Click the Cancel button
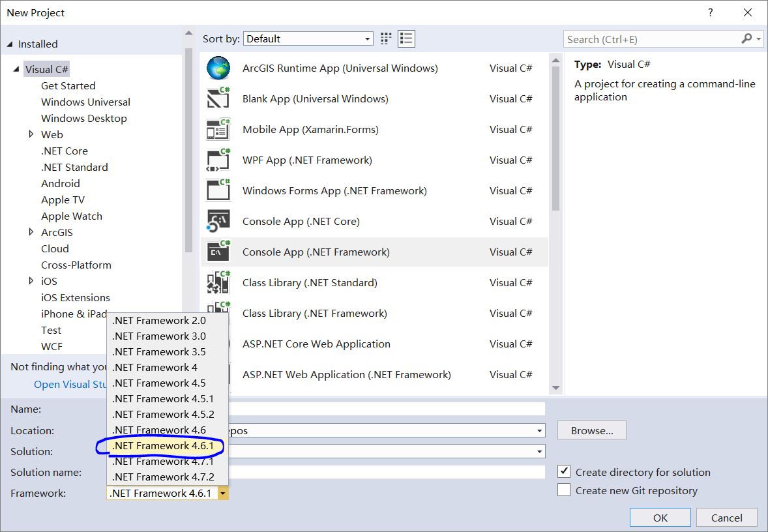 pyautogui.click(x=727, y=518)
